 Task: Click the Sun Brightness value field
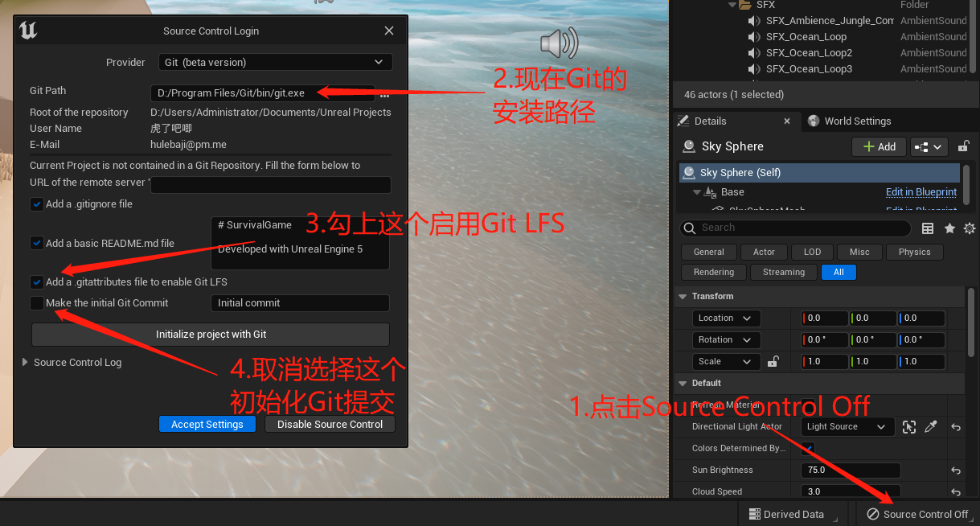(851, 471)
